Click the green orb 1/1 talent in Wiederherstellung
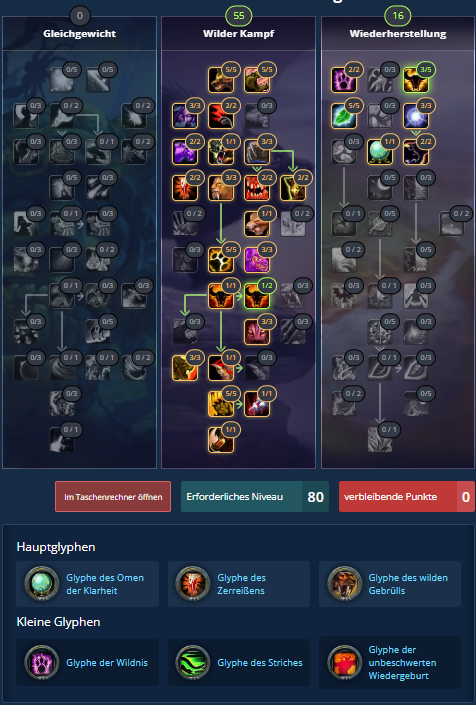This screenshot has width=476, height=705. [x=379, y=152]
